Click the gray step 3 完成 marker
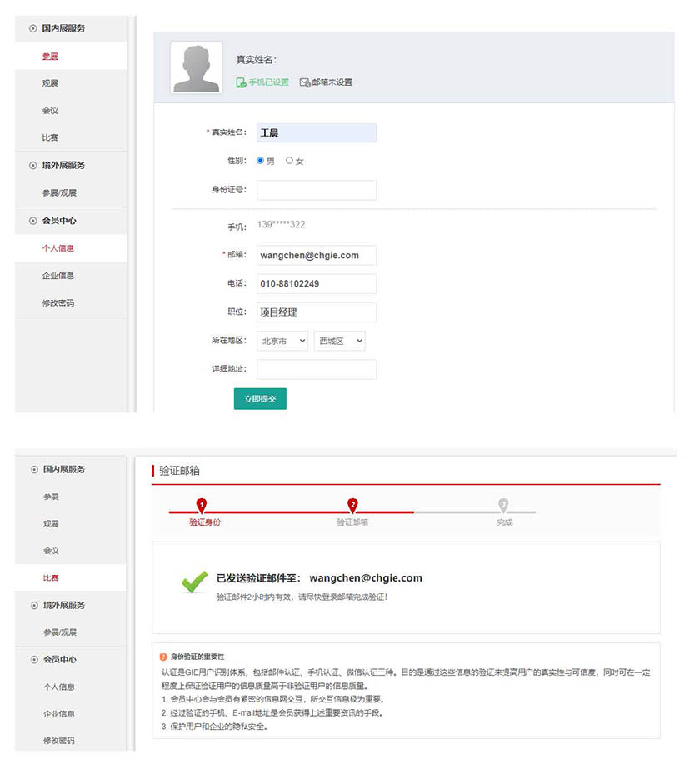 pyautogui.click(x=503, y=505)
